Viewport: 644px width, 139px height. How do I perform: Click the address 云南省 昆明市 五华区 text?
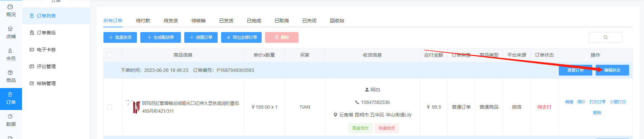(375, 115)
